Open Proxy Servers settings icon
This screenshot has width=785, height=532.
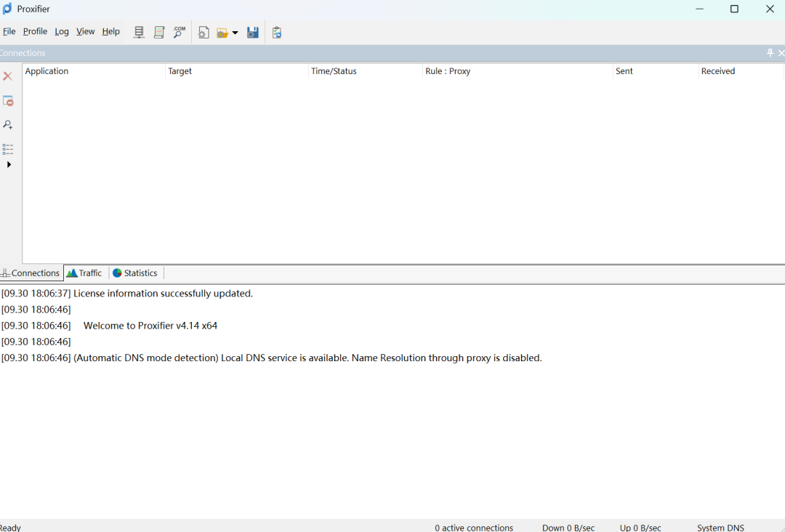[139, 33]
